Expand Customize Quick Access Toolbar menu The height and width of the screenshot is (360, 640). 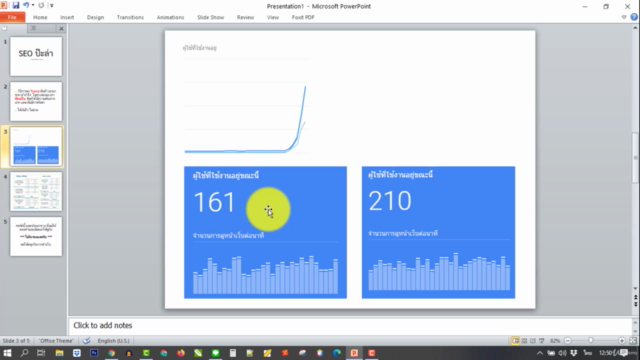[x=51, y=5]
